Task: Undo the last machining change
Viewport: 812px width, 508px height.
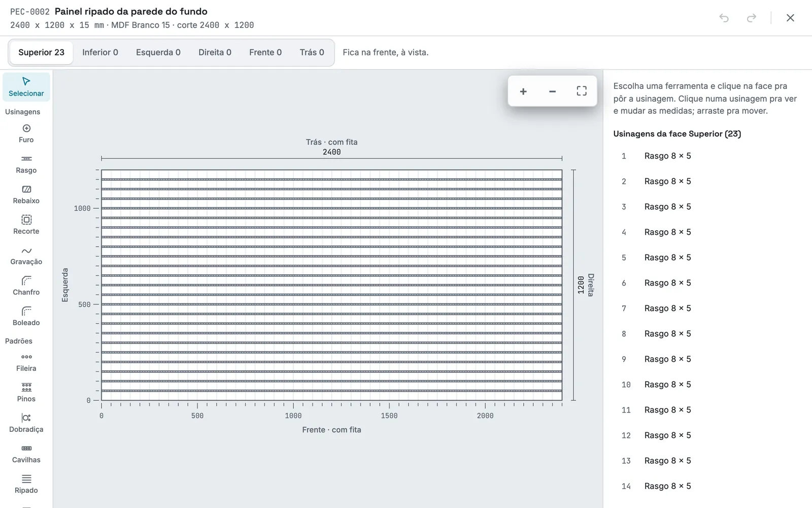Action: [724, 18]
